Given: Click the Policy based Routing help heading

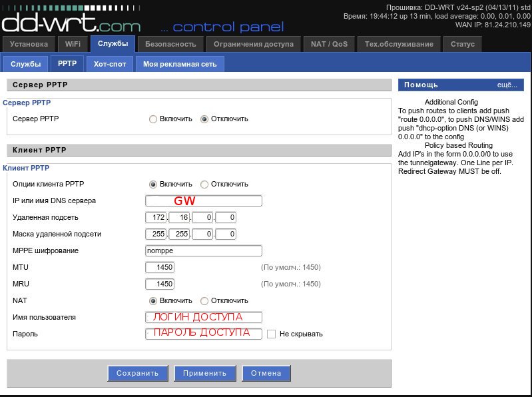Looking at the screenshot, I should [x=459, y=145].
